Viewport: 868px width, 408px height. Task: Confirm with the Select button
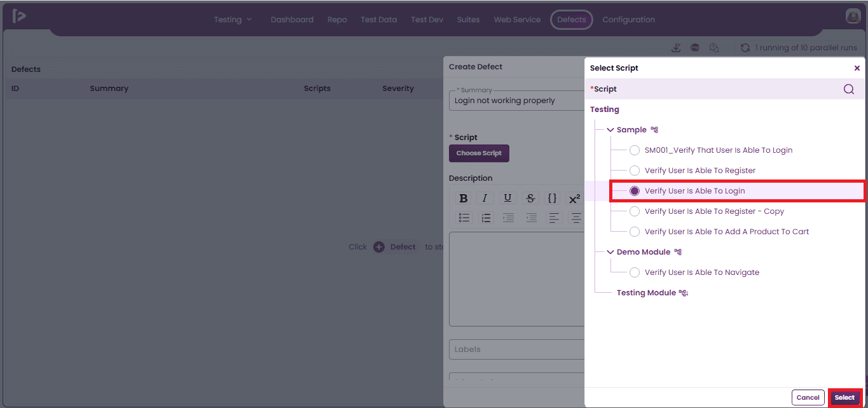pos(844,398)
